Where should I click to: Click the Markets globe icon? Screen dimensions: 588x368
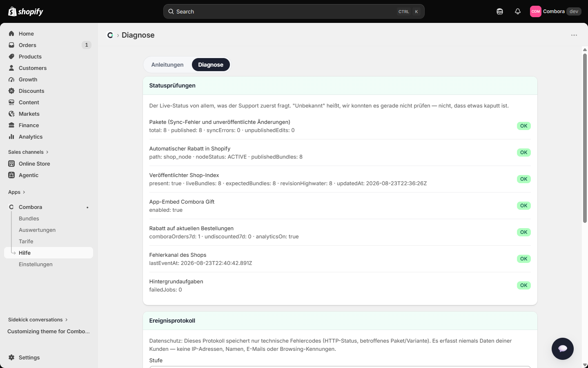11,114
